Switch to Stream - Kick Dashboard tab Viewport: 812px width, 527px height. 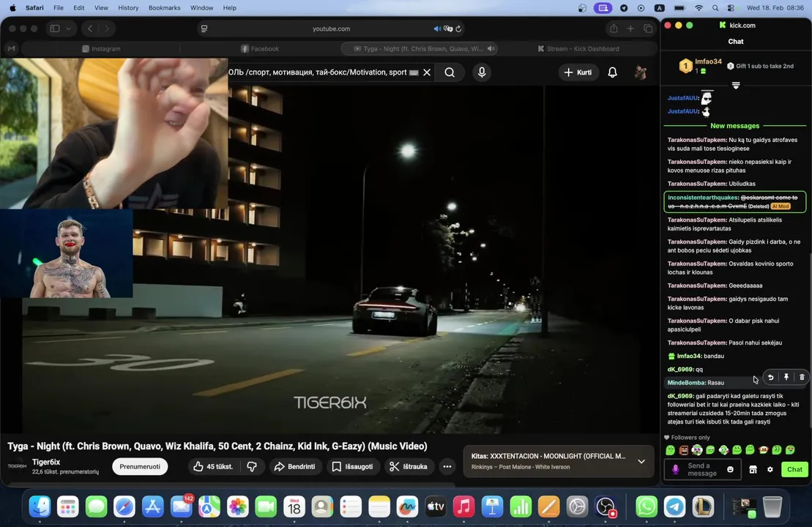578,48
